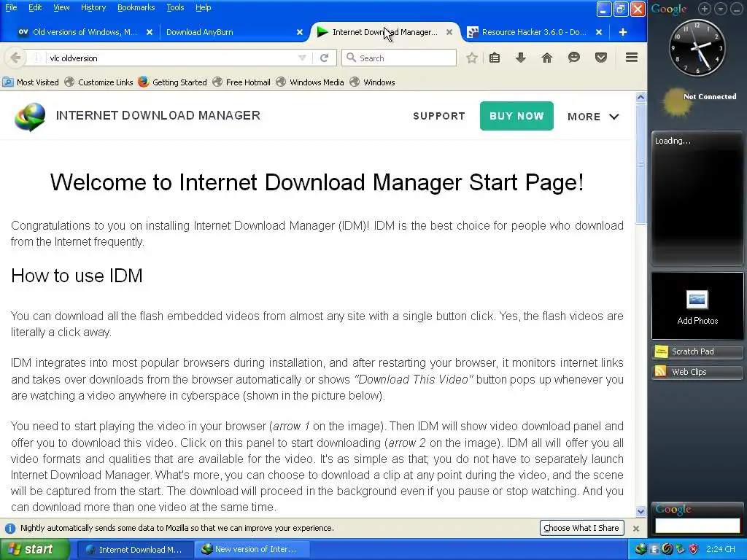Open the Free Hotmail bookmark
The height and width of the screenshot is (560, 747).
[241, 82]
